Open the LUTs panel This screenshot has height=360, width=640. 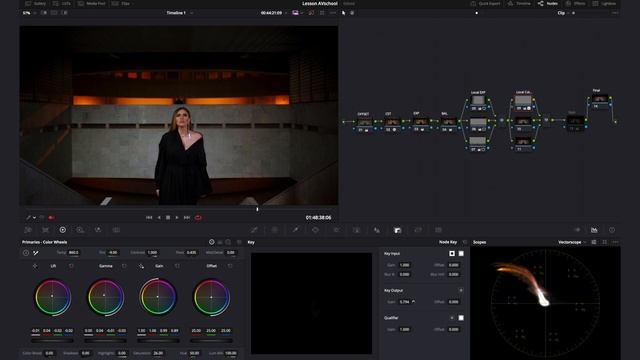[x=62, y=3]
